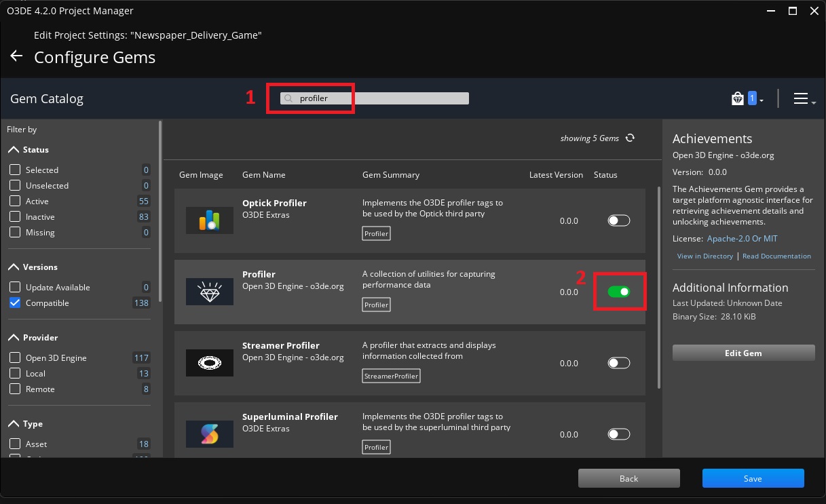Uncheck the Compatible versions filter
Image resolution: width=826 pixels, height=504 pixels.
(15, 303)
